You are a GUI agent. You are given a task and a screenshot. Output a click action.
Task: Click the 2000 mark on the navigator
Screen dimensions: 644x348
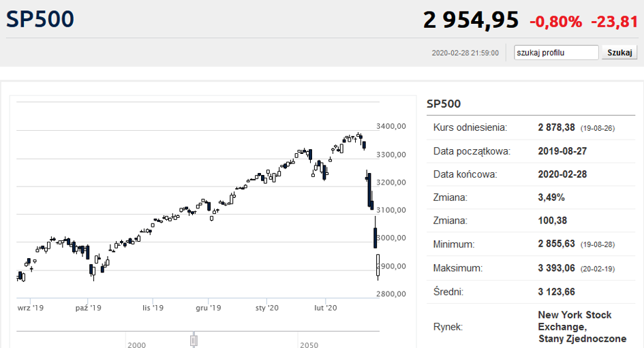coord(136,345)
